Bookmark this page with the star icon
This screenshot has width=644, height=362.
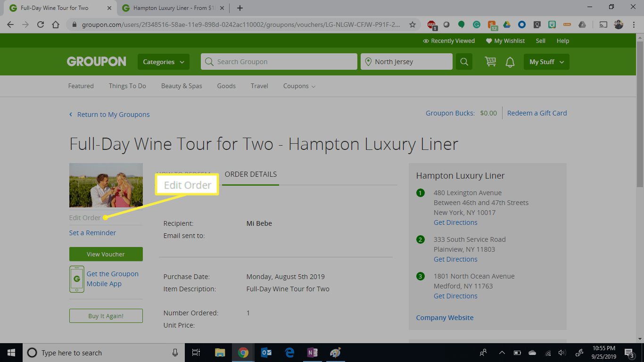(x=413, y=25)
